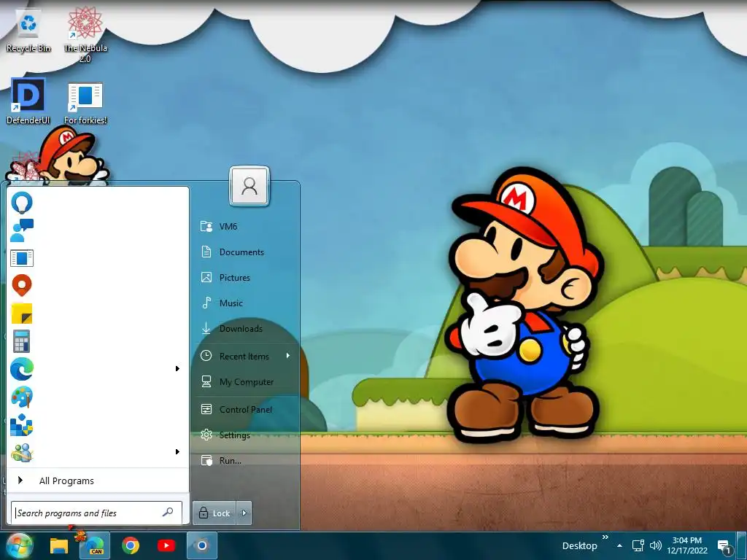Open File Explorer from the taskbar
Viewport: 747px width, 560px height.
(59, 545)
